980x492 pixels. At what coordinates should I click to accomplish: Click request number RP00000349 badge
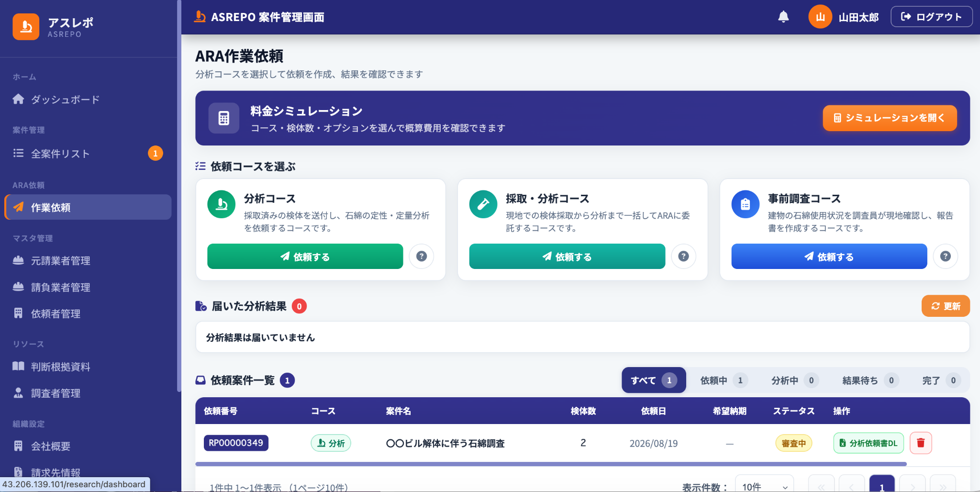click(236, 443)
